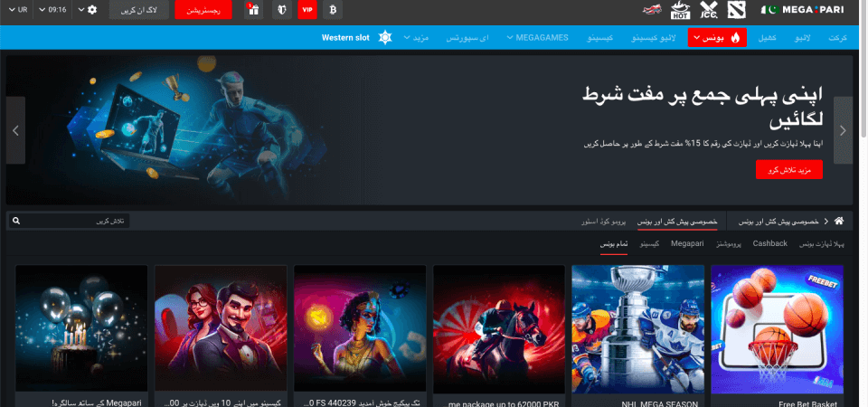Screen dimensions: 868x407
Task: Open the Free Bet Basket card
Action: [777, 336]
